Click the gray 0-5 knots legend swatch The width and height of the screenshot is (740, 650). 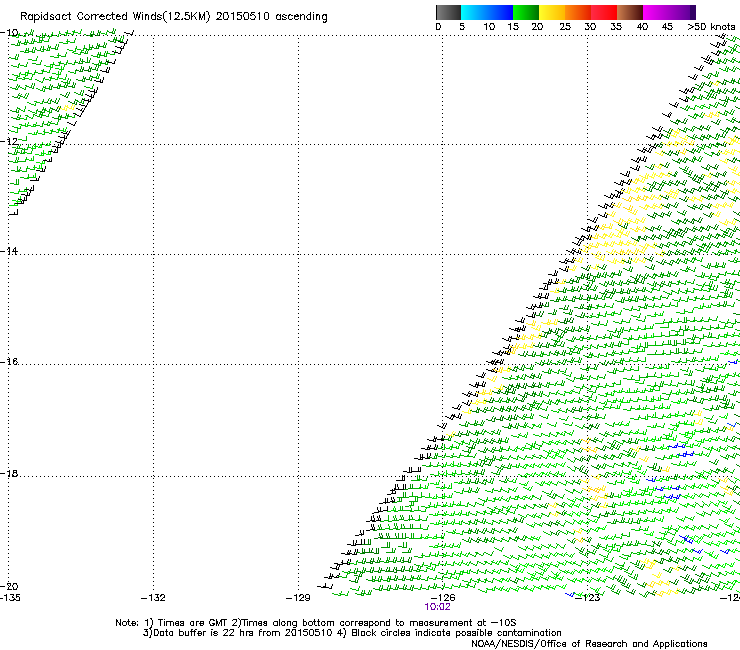click(x=448, y=12)
